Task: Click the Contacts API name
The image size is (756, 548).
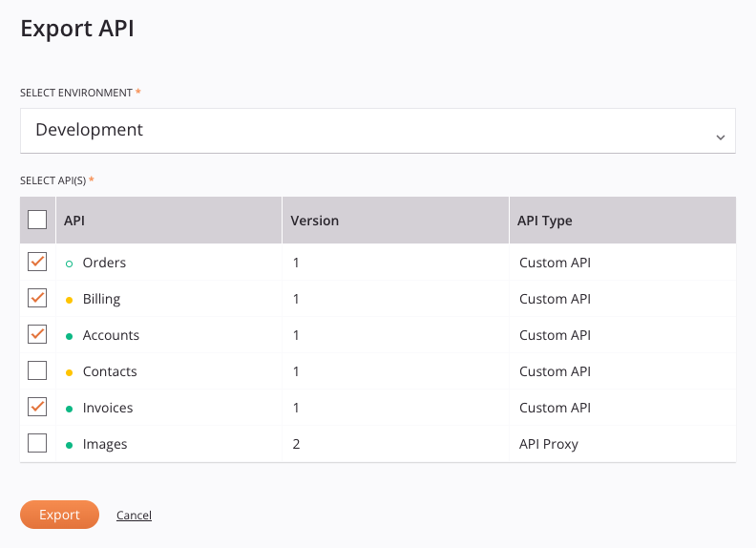Action: click(110, 371)
